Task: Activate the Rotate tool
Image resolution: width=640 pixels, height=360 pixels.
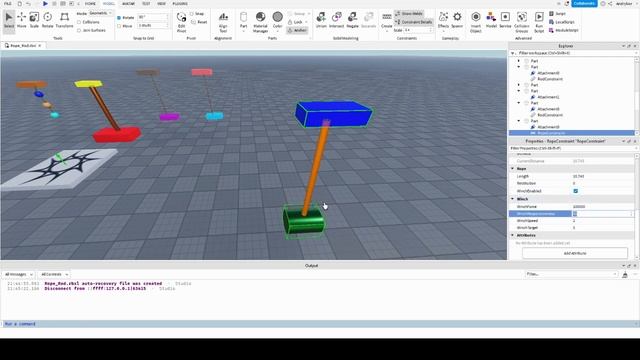Action: 47,20
